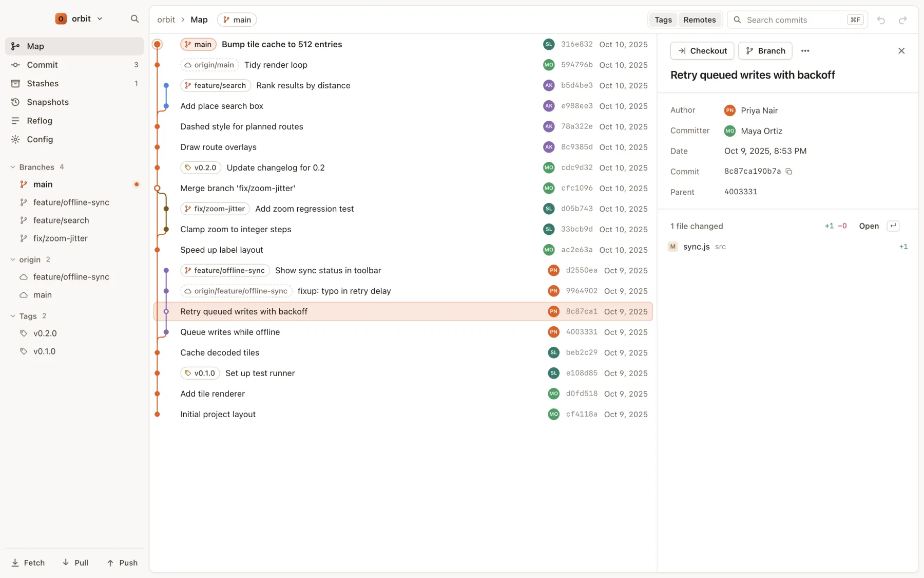Click the sidebar search magnifier icon
Screen dimensions: 924x578
coord(134,19)
